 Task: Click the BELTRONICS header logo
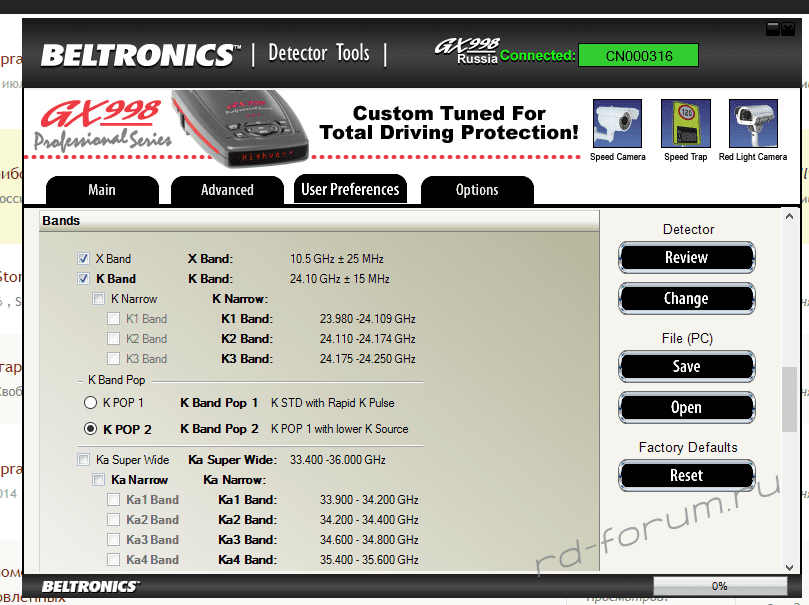tap(140, 55)
